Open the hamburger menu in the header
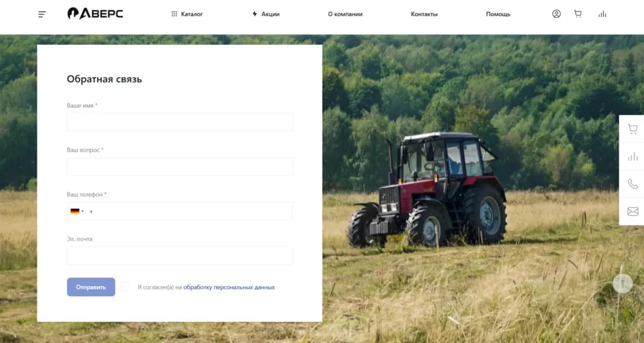Image resolution: width=644 pixels, height=343 pixels. [x=42, y=15]
